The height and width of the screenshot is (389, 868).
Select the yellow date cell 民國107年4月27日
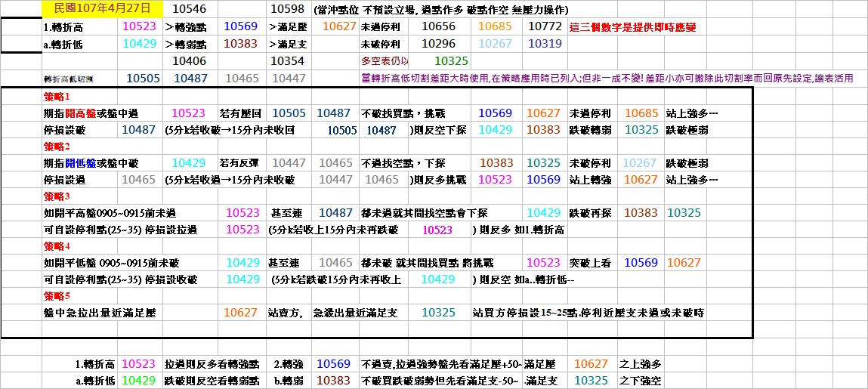click(x=103, y=8)
